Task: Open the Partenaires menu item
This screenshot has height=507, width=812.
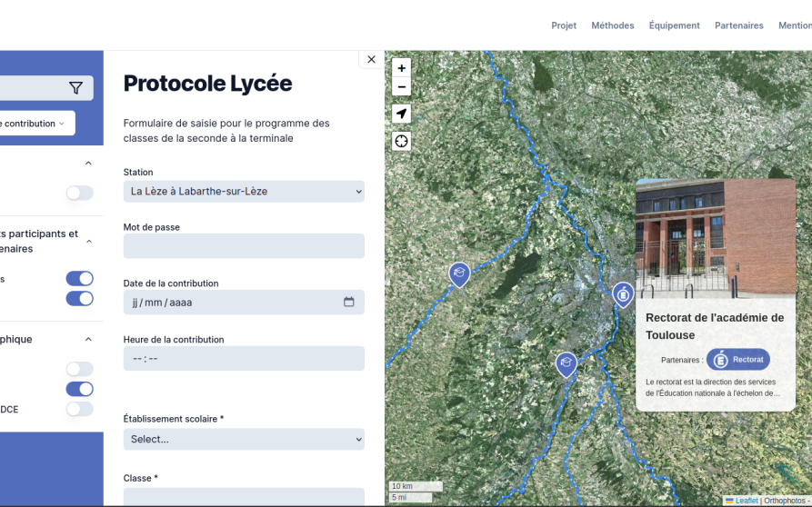Action: 739,25
